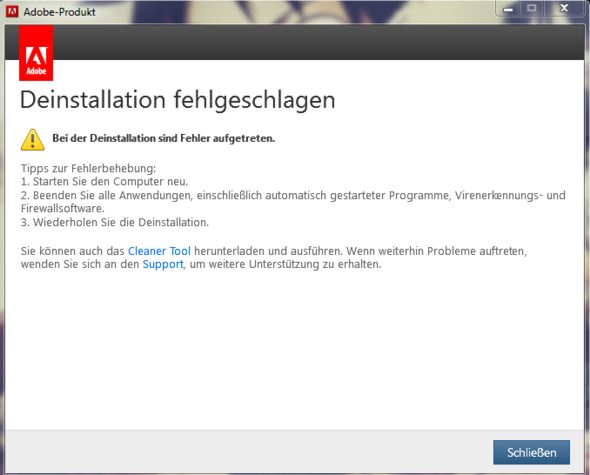Open the Support link
Viewport: 590px width, 475px height.
click(163, 264)
